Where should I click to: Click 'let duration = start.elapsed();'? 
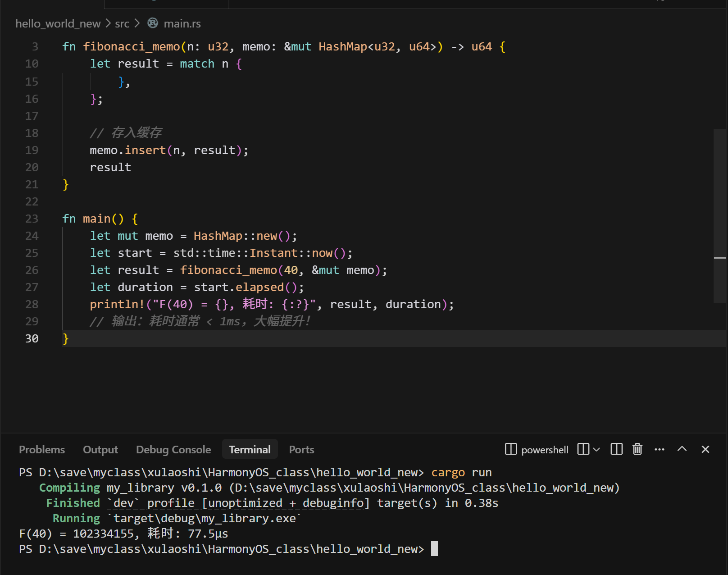tap(197, 287)
